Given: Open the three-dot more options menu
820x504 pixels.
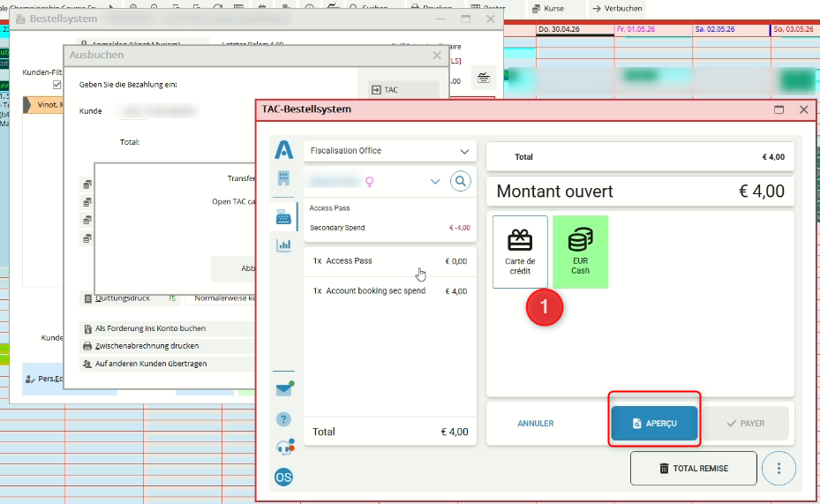Looking at the screenshot, I should (779, 468).
